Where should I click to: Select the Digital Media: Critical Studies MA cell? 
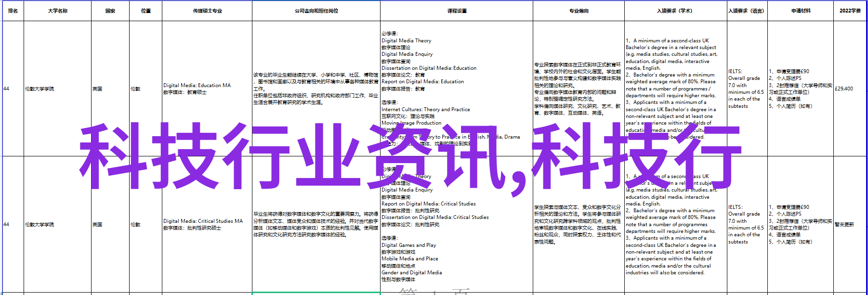coord(207,224)
